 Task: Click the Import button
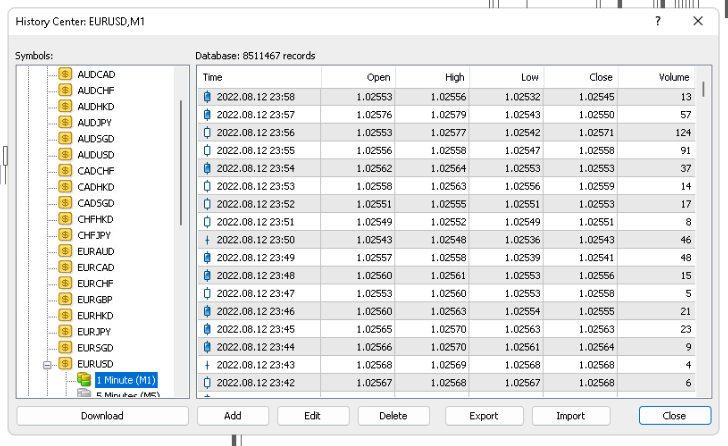pos(571,415)
